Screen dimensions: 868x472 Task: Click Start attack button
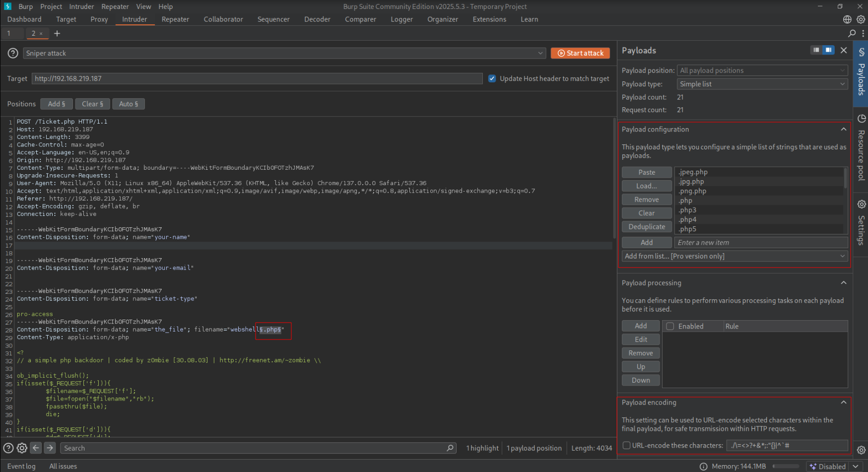point(580,53)
